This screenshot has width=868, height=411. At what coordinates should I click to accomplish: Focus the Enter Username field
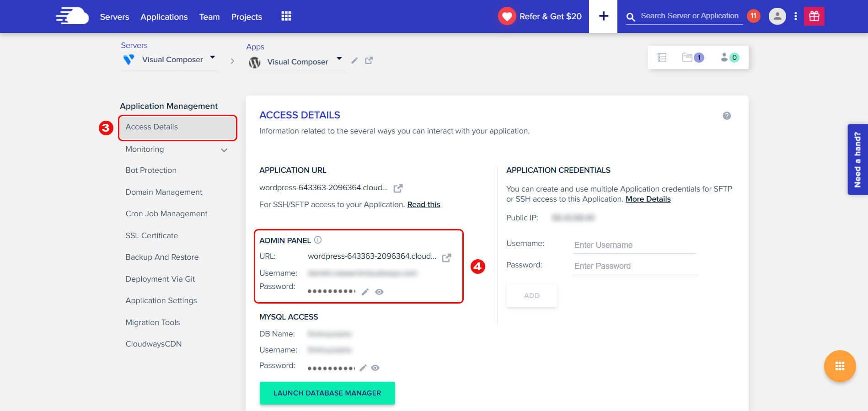tap(635, 245)
